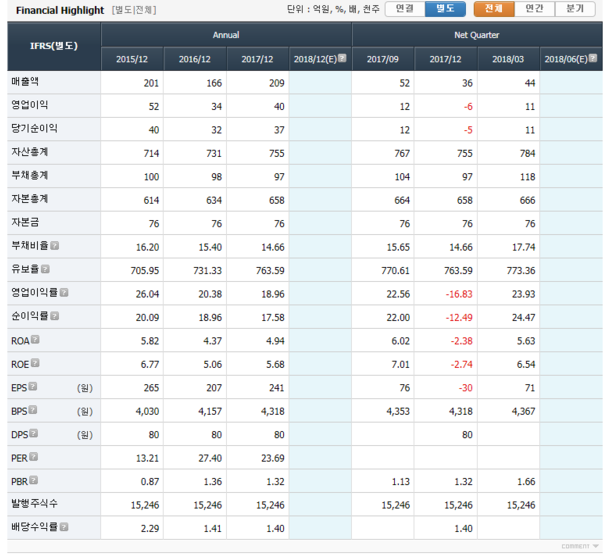Open help icon beside ROA label
Viewport: 607px width, 555px height.
(x=35, y=339)
